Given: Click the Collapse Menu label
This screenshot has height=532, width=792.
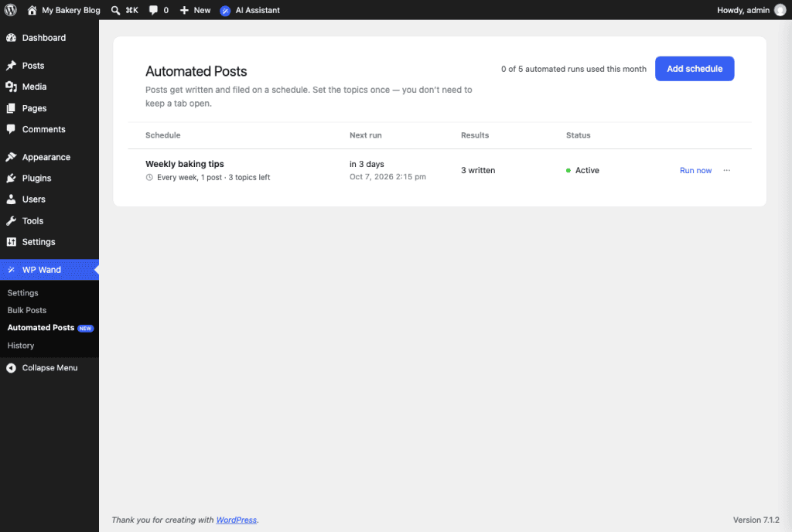Looking at the screenshot, I should click(x=50, y=368).
